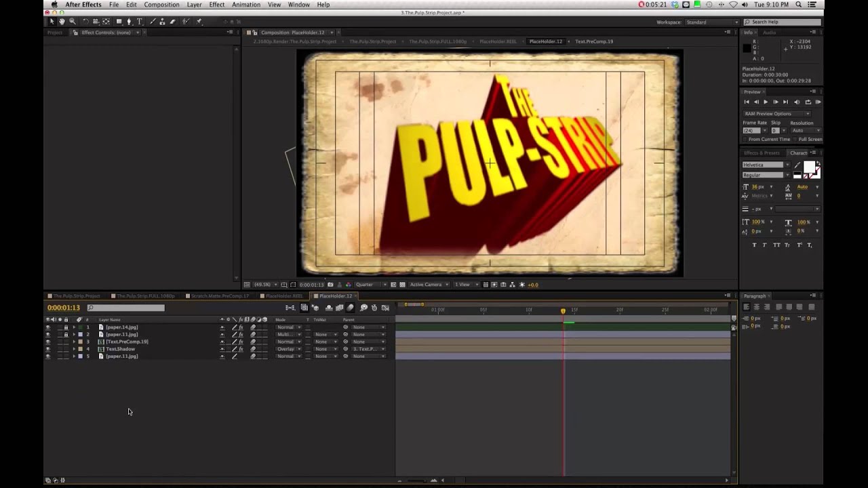868x488 pixels.
Task: Click the eyedropper in Character panel
Action: [797, 165]
